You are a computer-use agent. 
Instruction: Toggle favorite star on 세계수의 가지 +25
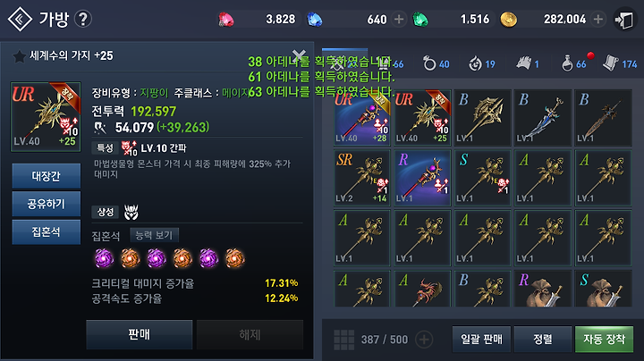pyautogui.click(x=19, y=56)
